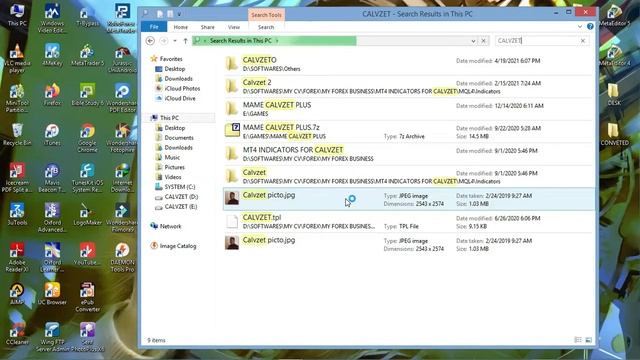Click thumbnail of highlighted Calvzet picto.jpg

(x=232, y=198)
